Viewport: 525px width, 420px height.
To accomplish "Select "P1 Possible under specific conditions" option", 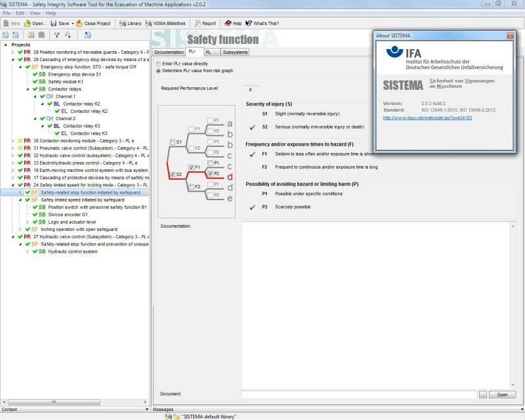I will click(x=302, y=194).
